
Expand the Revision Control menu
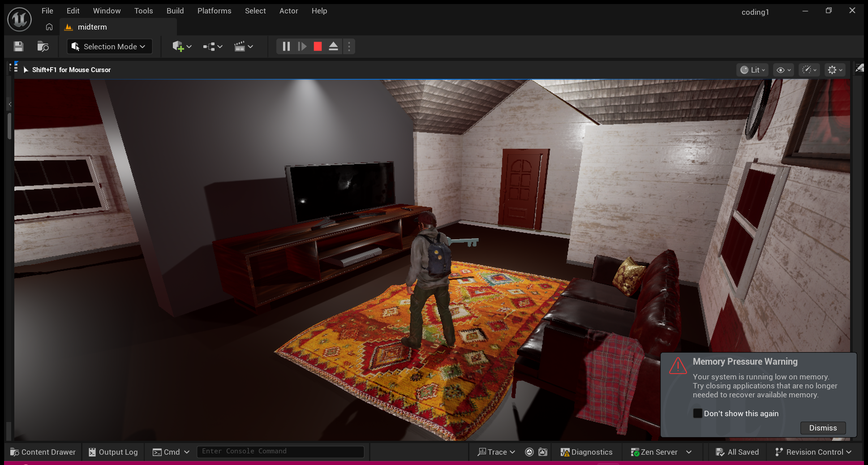[x=813, y=452]
